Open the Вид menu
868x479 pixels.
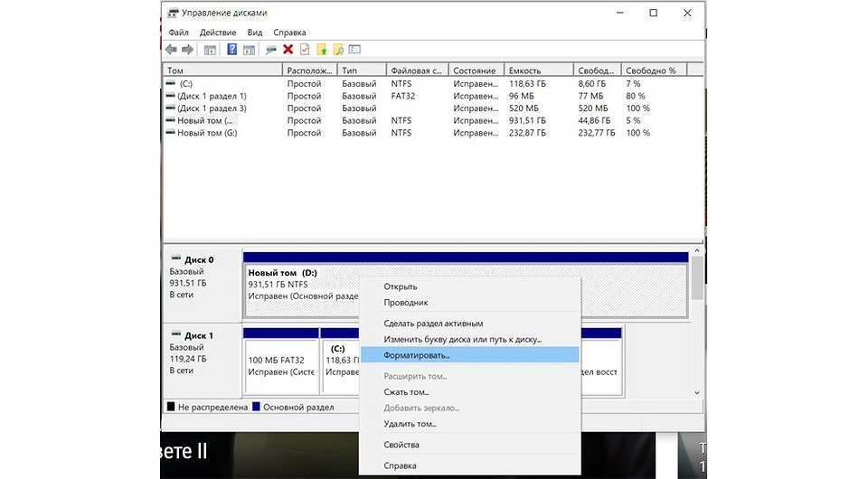coord(255,32)
